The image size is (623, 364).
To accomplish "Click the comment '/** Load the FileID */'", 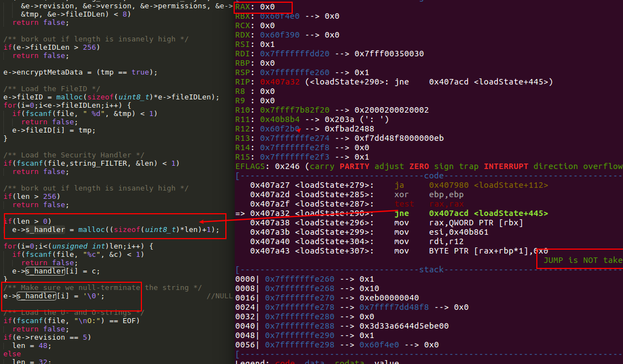I will point(52,88).
